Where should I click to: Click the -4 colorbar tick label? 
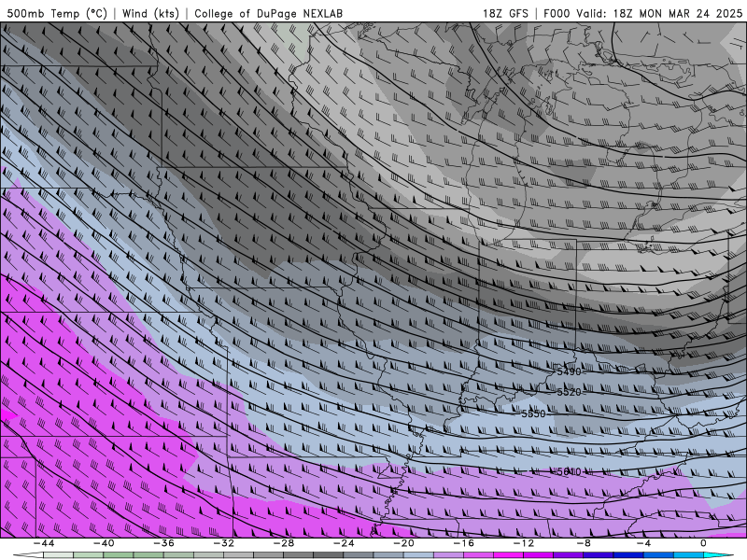coord(643,543)
